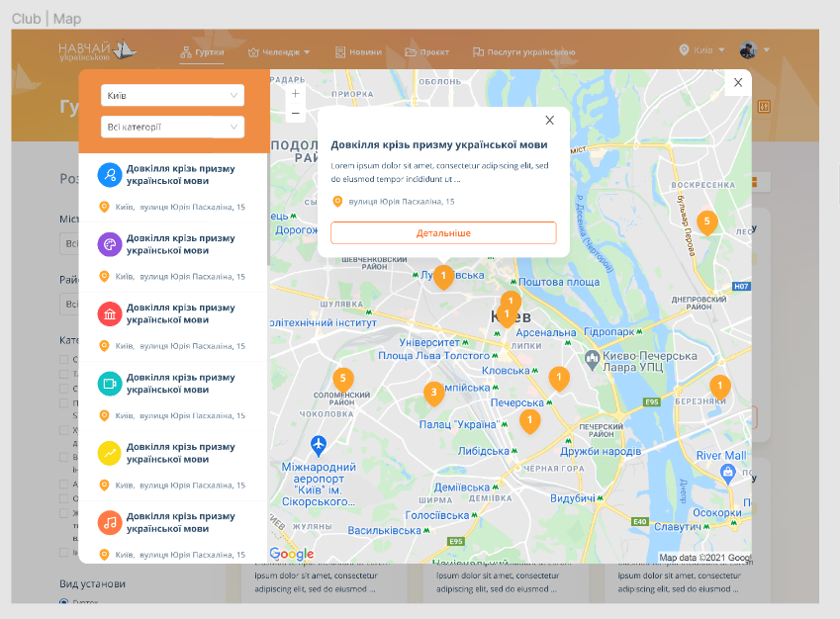Open the Гуртки tab
840x619 pixels.
click(x=202, y=52)
